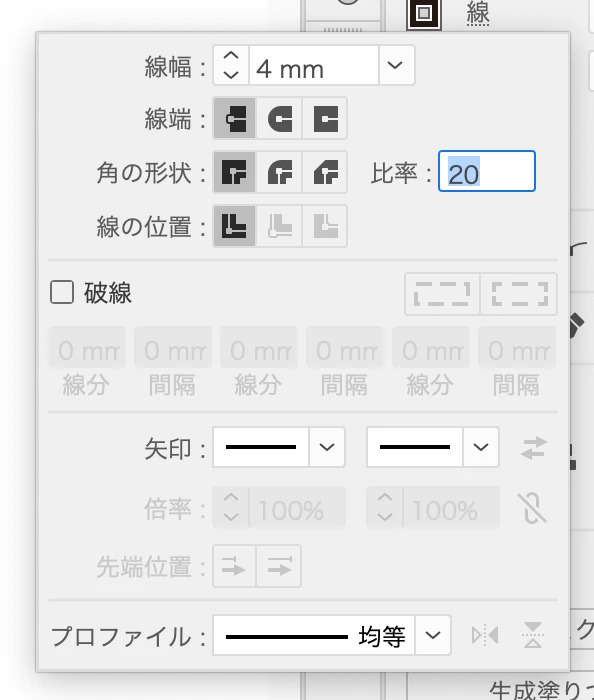This screenshot has height=700, width=594.
Task: Click the first 間隔 gap field
Action: coord(173,348)
